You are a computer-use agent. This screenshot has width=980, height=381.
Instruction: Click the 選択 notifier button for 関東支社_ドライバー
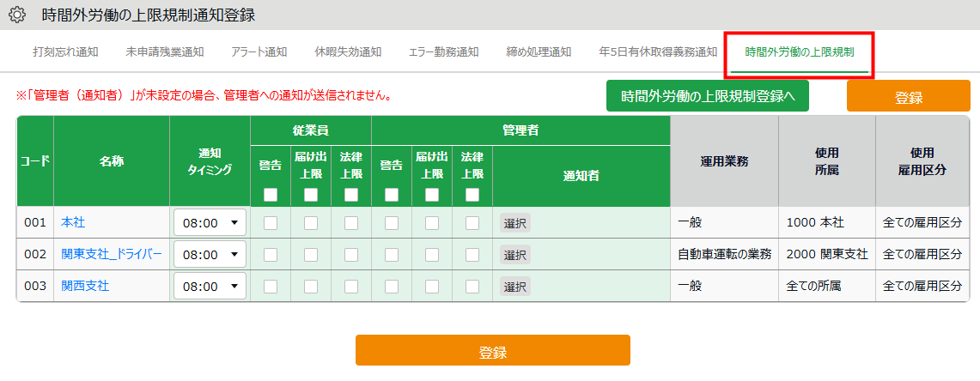point(515,255)
